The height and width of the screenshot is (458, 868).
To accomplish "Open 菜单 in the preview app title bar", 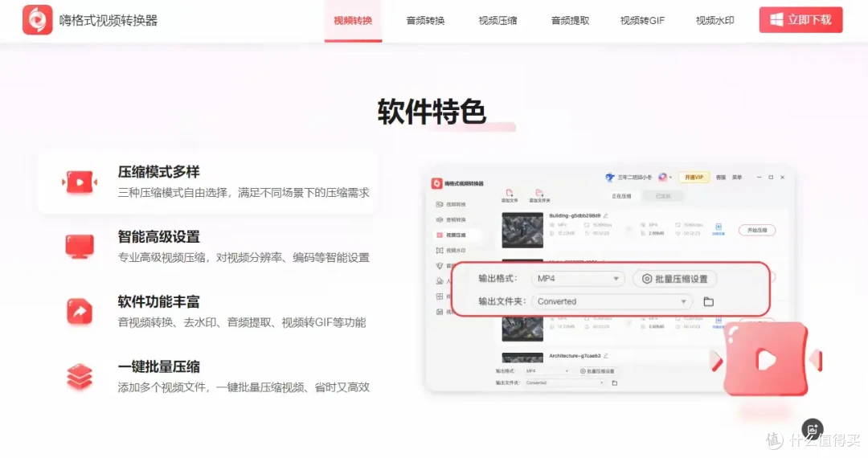I will pos(737,178).
